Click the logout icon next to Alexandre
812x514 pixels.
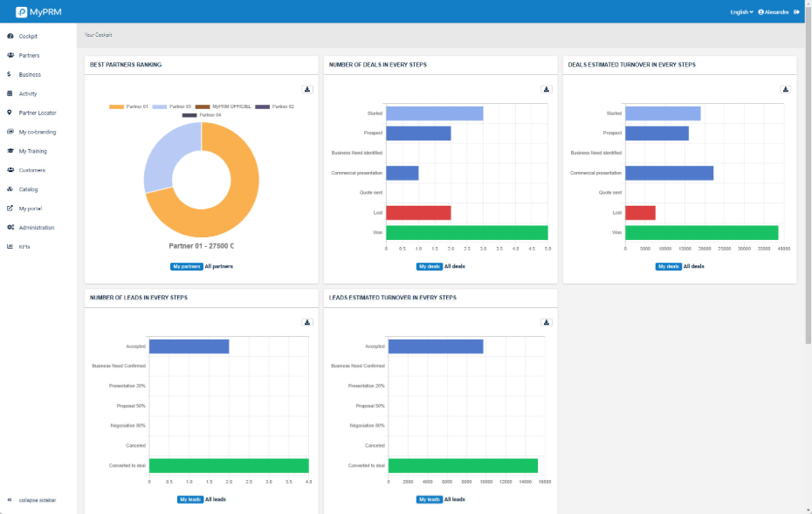796,12
